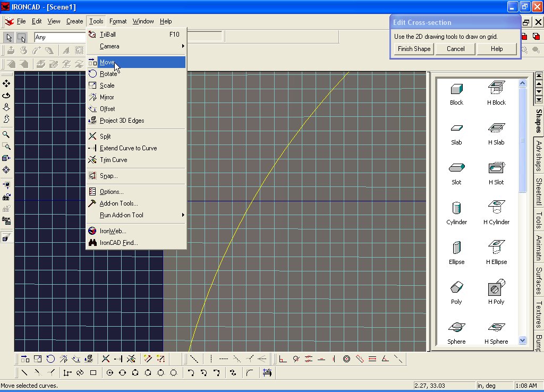
Task: Select the Sphere shape in catalog
Action: [x=456, y=333]
